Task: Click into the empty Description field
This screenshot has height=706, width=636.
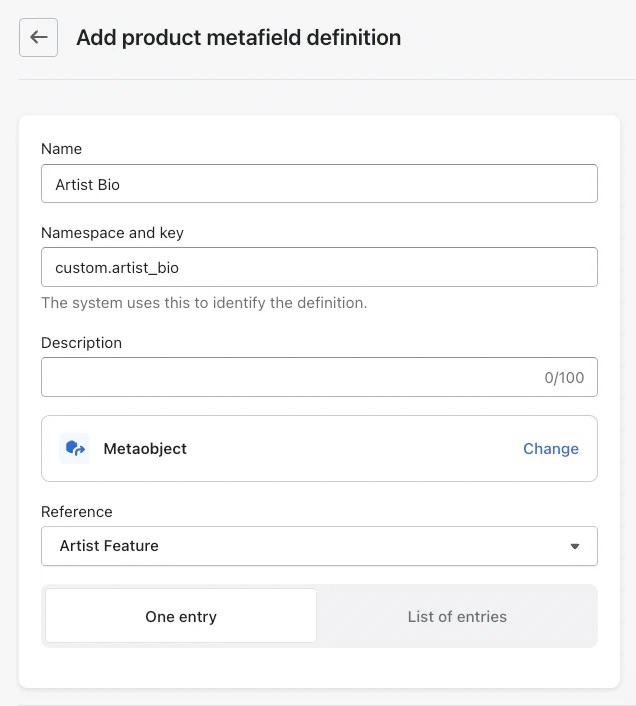Action: (319, 377)
